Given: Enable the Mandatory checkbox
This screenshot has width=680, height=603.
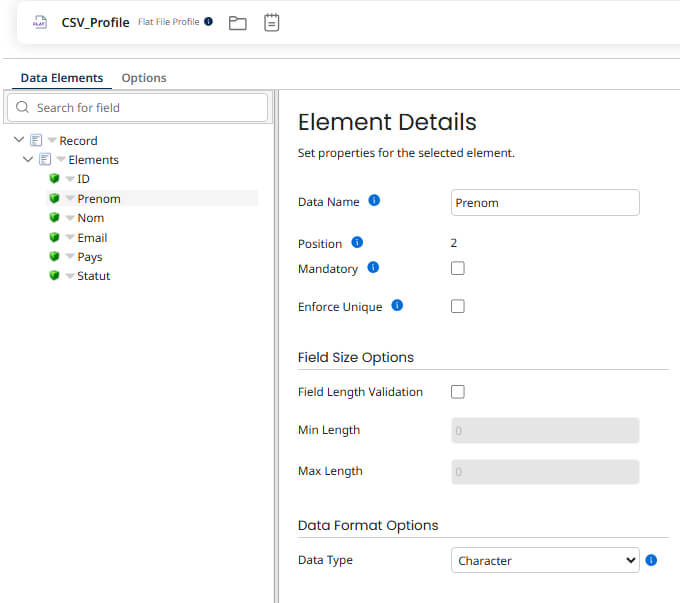Looking at the screenshot, I should (458, 268).
